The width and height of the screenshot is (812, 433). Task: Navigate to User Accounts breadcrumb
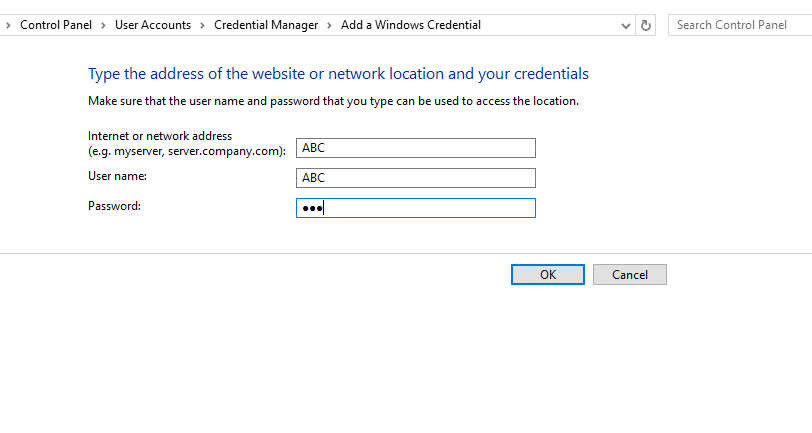click(153, 25)
